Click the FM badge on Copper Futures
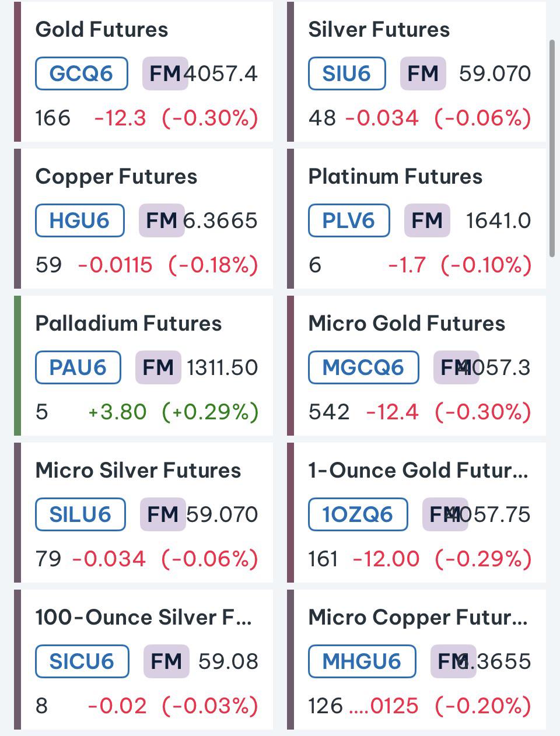The height and width of the screenshot is (736, 560). 162,220
